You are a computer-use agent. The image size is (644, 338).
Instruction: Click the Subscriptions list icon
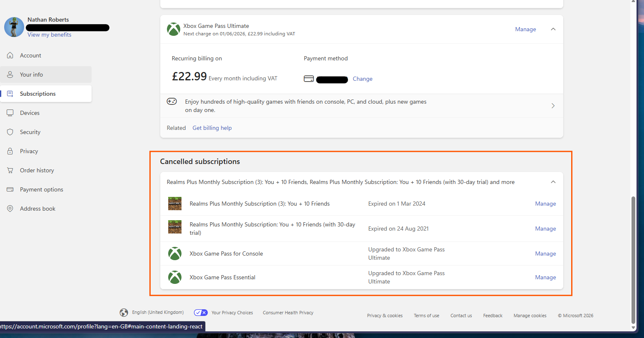click(x=10, y=94)
